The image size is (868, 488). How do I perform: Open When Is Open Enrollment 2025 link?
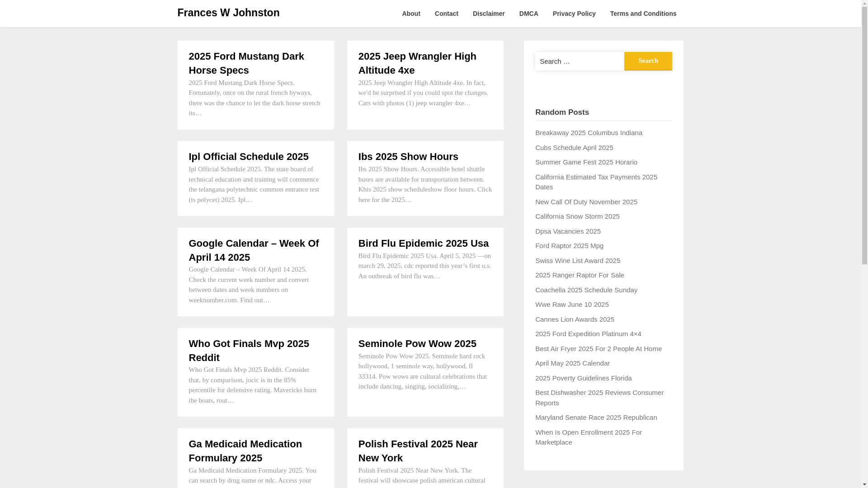(589, 437)
